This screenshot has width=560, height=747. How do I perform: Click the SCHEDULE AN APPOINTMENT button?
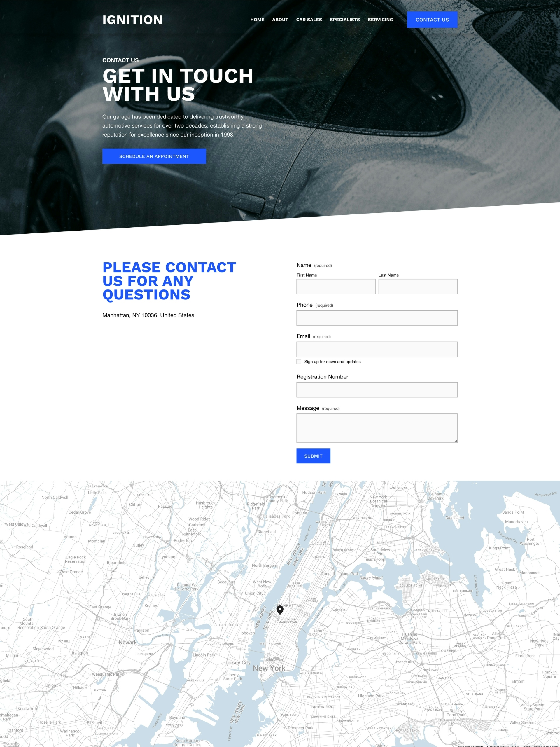(x=154, y=156)
